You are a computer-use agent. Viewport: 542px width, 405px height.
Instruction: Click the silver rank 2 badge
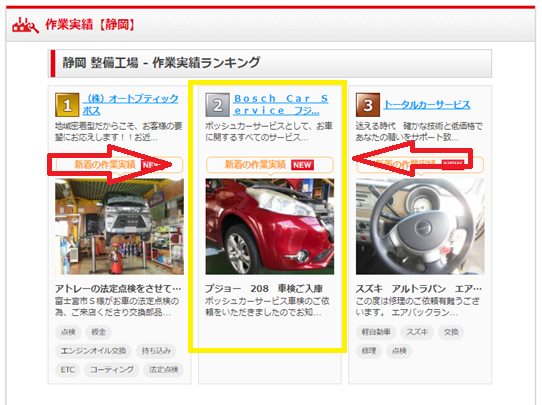[217, 105]
